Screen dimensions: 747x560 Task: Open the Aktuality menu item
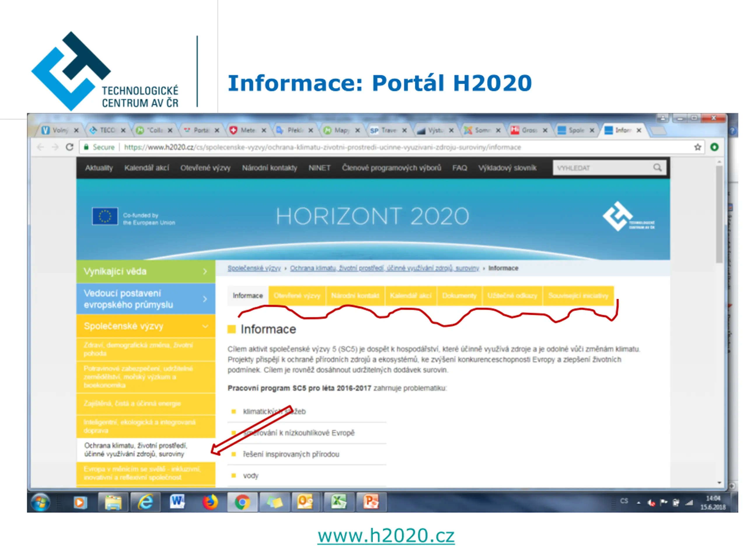[99, 168]
